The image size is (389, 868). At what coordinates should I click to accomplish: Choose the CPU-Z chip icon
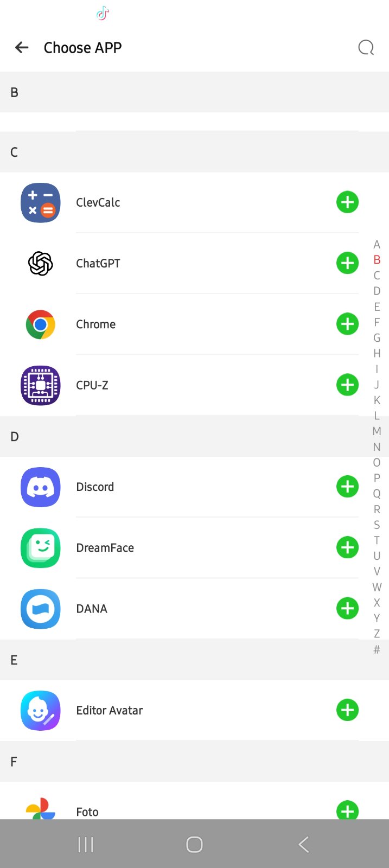pyautogui.click(x=41, y=385)
